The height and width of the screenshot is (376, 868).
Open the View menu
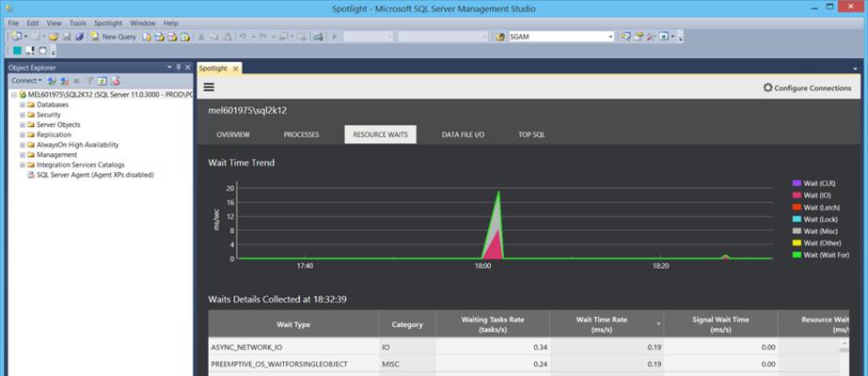pos(55,23)
